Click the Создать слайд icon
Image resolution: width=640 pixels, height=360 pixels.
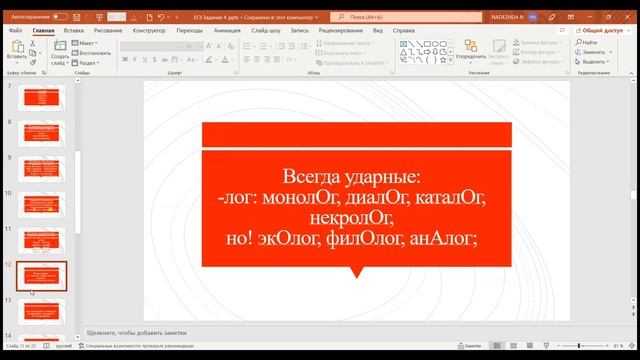pos(60,46)
